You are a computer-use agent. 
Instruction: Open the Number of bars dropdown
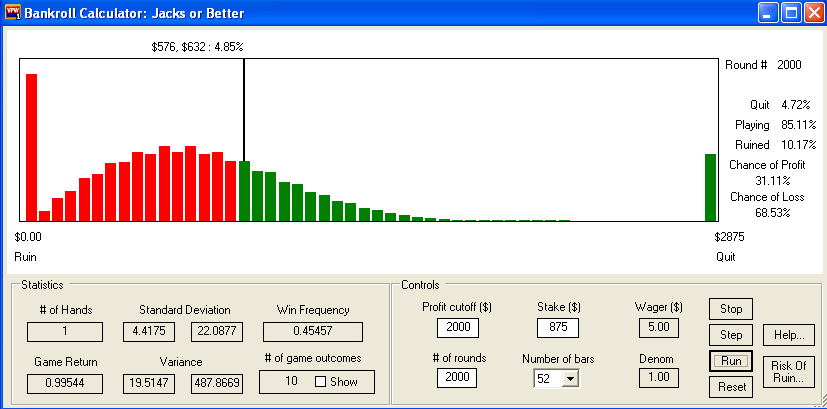[570, 378]
